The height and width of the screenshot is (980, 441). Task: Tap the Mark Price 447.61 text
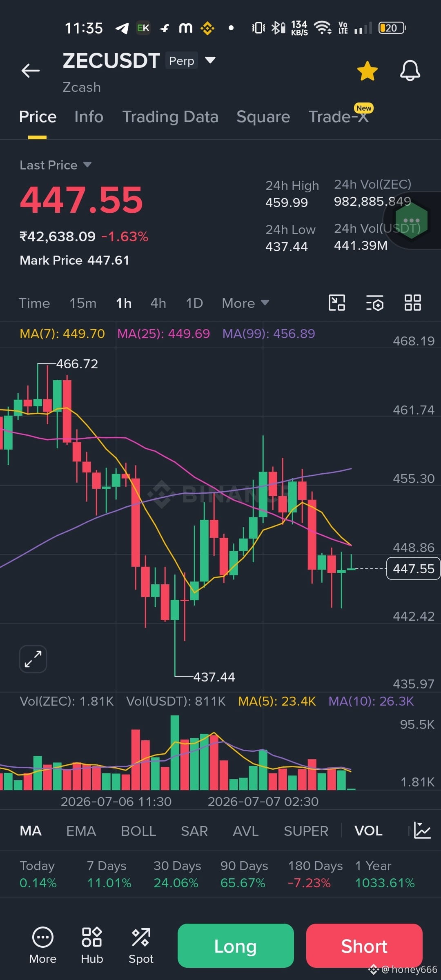coord(74,260)
